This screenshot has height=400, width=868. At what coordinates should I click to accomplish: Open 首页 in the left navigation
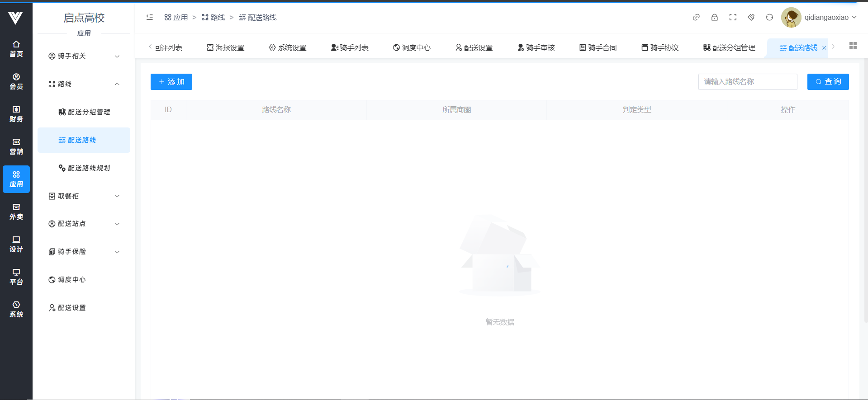[x=16, y=49]
